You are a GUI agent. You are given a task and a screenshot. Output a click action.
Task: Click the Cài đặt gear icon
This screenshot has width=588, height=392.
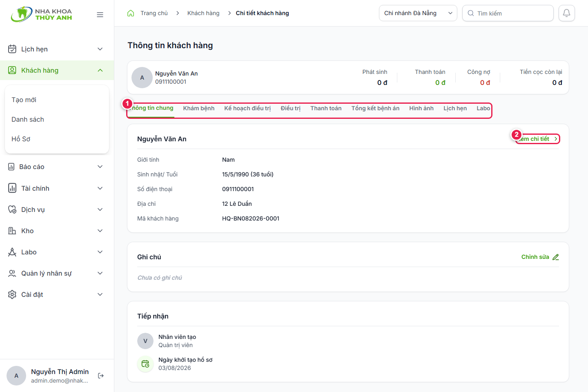click(12, 294)
